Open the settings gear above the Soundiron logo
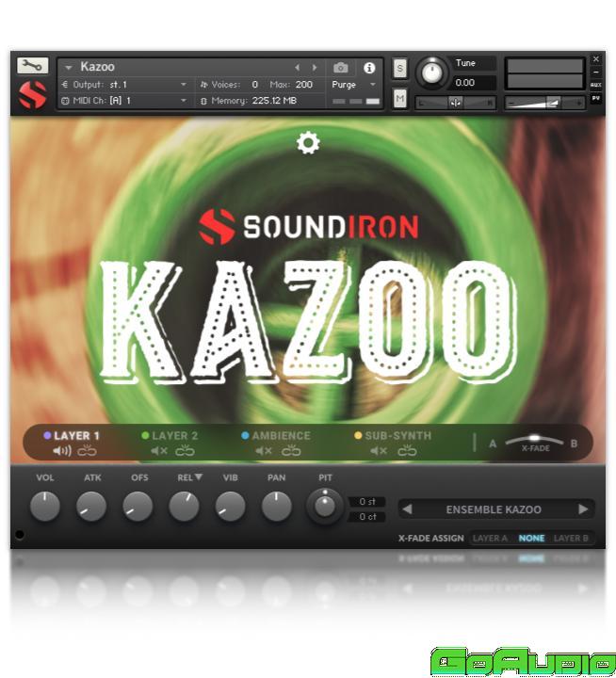The width and height of the screenshot is (616, 678). click(308, 143)
